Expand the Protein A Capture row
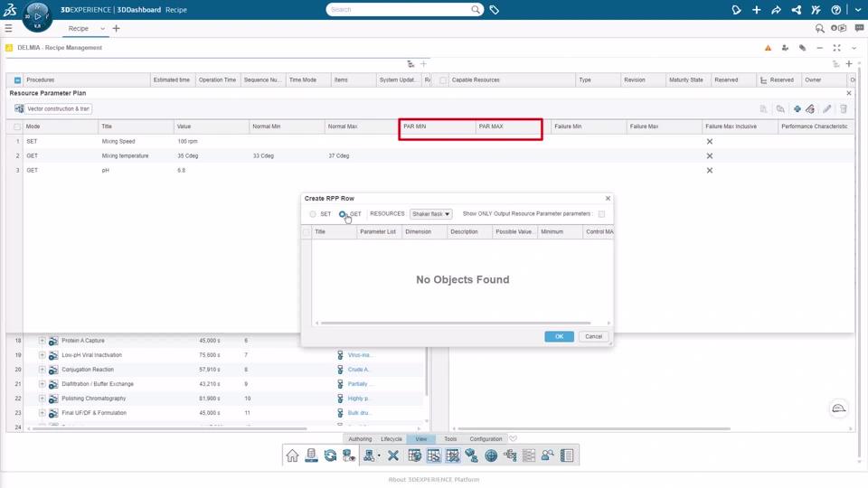Viewport: 868px width, 488px height. pyautogui.click(x=42, y=341)
